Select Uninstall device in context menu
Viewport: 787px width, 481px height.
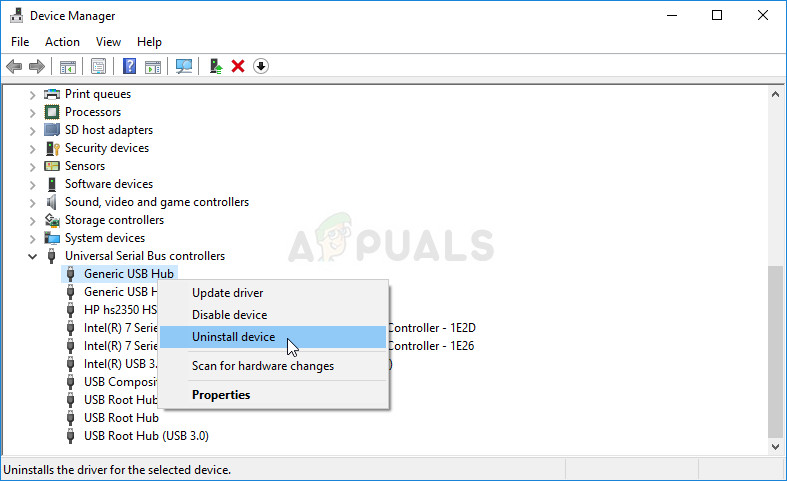pos(273,337)
